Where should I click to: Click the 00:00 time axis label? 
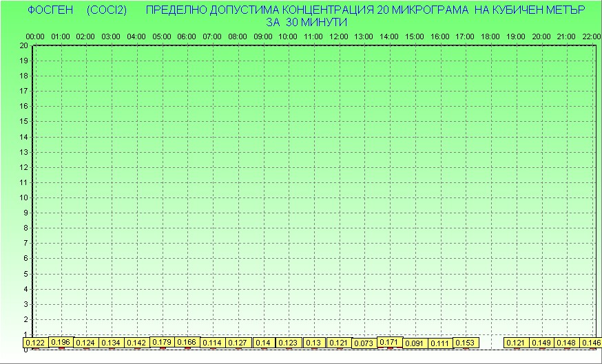[x=35, y=36]
